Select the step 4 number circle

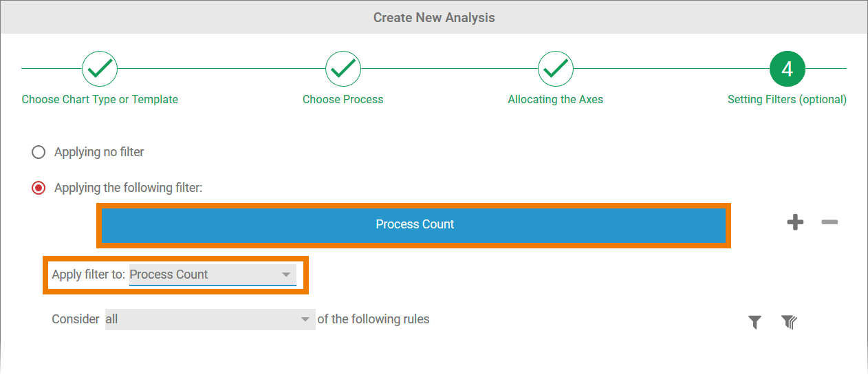(787, 68)
